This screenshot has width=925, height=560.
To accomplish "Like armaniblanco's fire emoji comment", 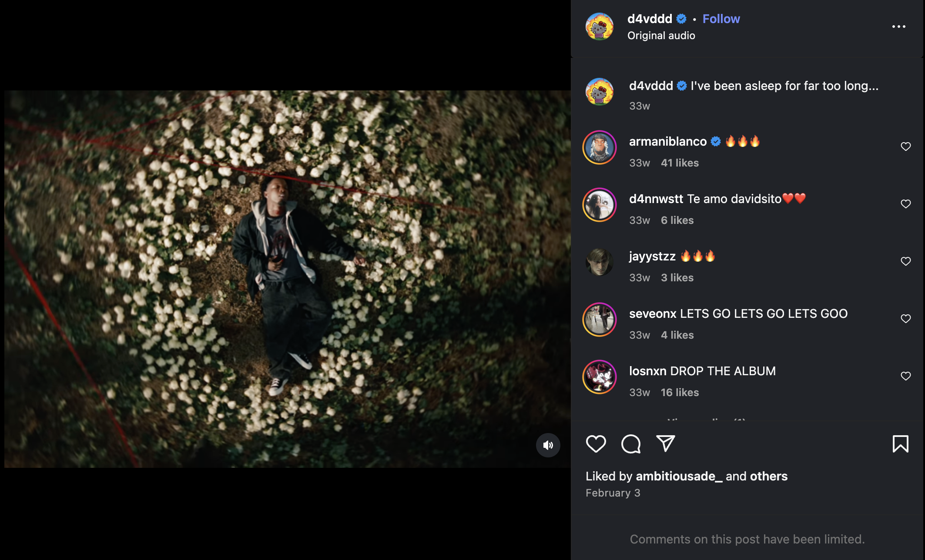I will coord(905,147).
